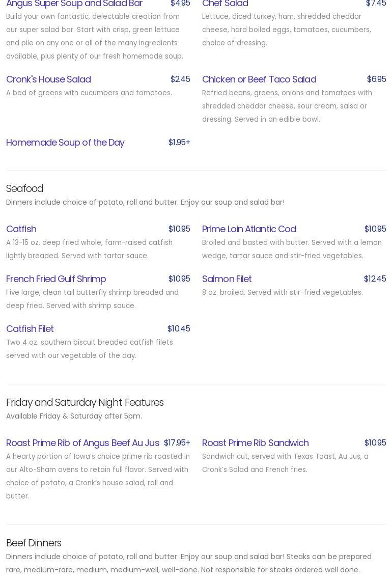Viewport: 392px width, 583px height.
Task: Click the Beef Dinners section heading
Action: [x=34, y=543]
